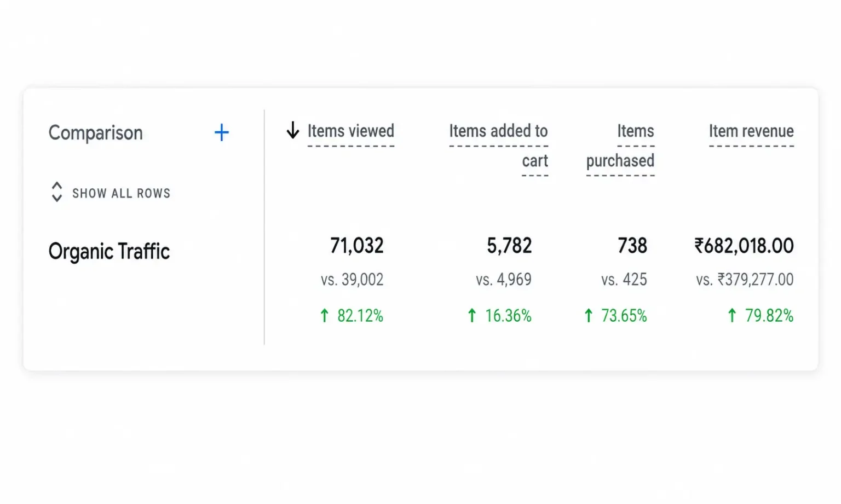Select the Items purchased column header
Screen dimensions: 841x504
coord(620,146)
